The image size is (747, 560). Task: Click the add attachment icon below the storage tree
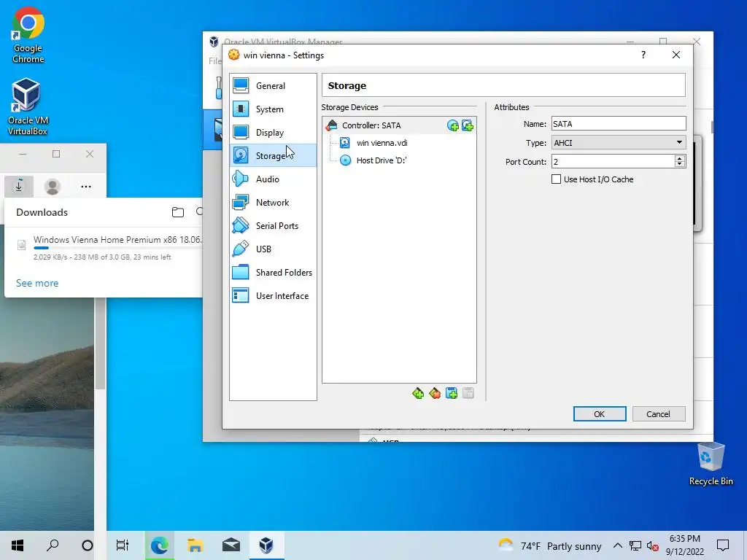[x=451, y=393]
